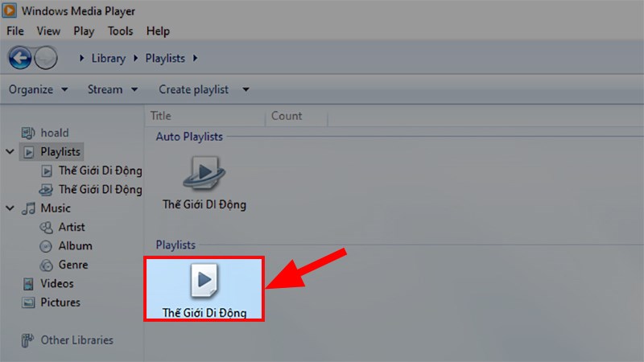Image resolution: width=644 pixels, height=362 pixels.
Task: Select Album label under Music
Action: point(75,246)
